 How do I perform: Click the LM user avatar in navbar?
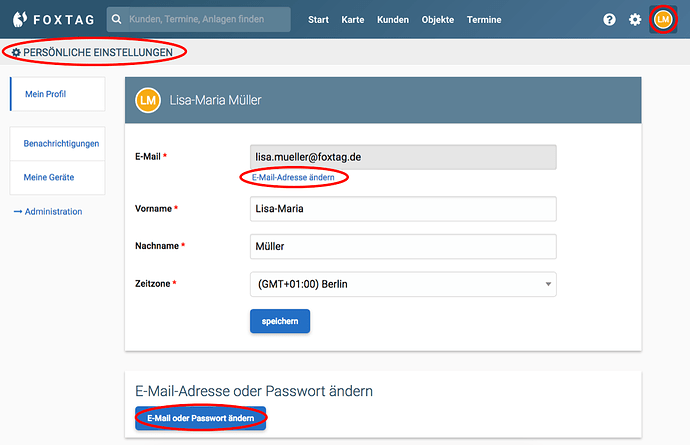pyautogui.click(x=662, y=20)
